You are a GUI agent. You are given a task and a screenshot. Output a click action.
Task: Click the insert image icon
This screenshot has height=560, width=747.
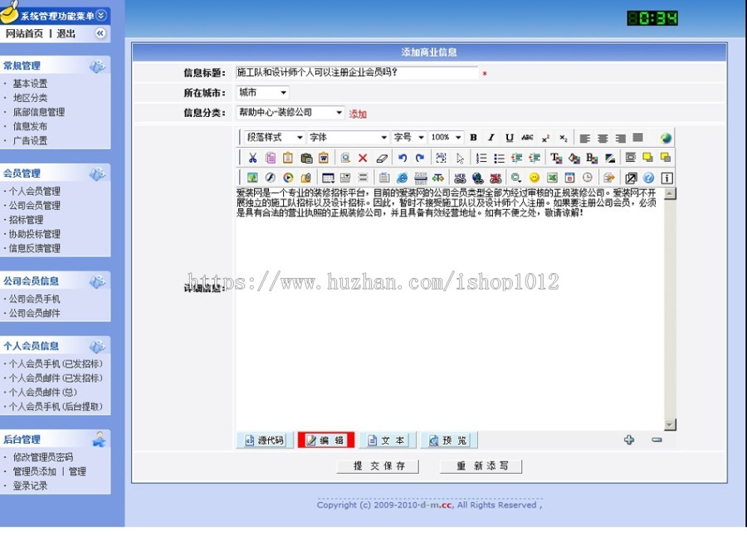point(251,177)
